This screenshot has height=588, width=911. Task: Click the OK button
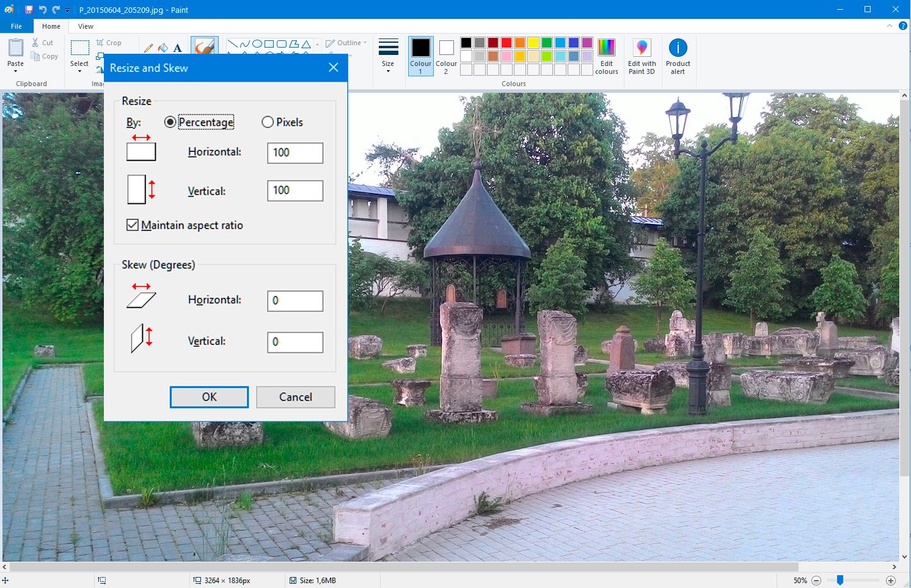[x=209, y=397]
